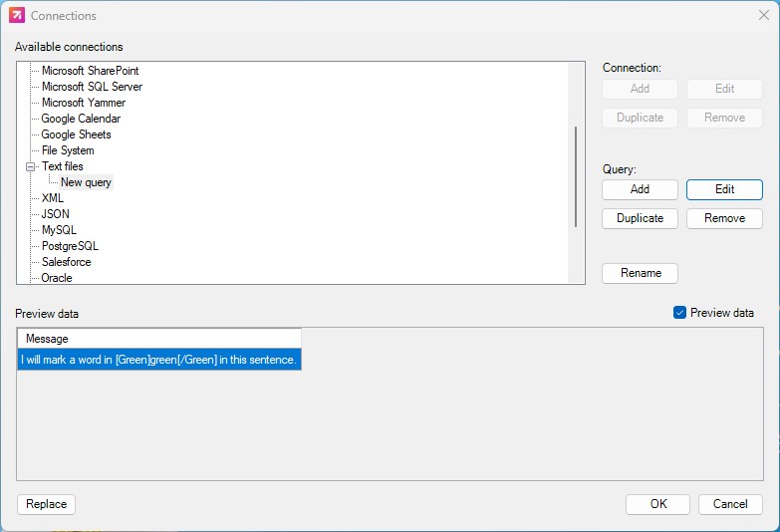Screen dimensions: 780x532
Task: Confirm with the OK button
Action: click(x=657, y=504)
